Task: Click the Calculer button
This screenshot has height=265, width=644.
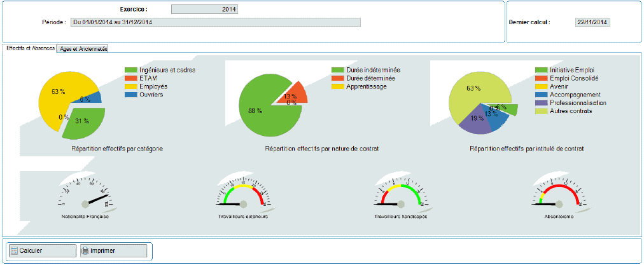Action: 42,250
